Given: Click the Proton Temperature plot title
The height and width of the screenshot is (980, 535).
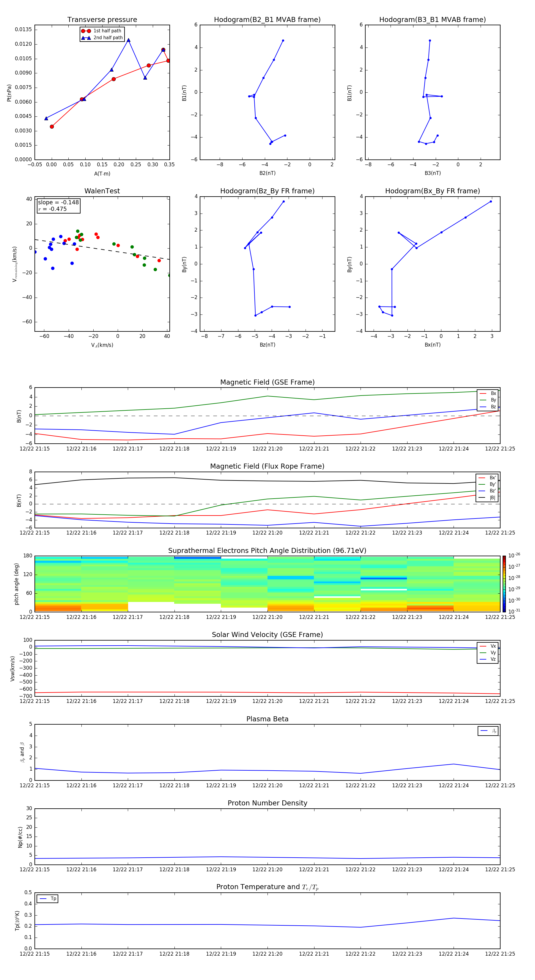Looking at the screenshot, I should pyautogui.click(x=267, y=887).
